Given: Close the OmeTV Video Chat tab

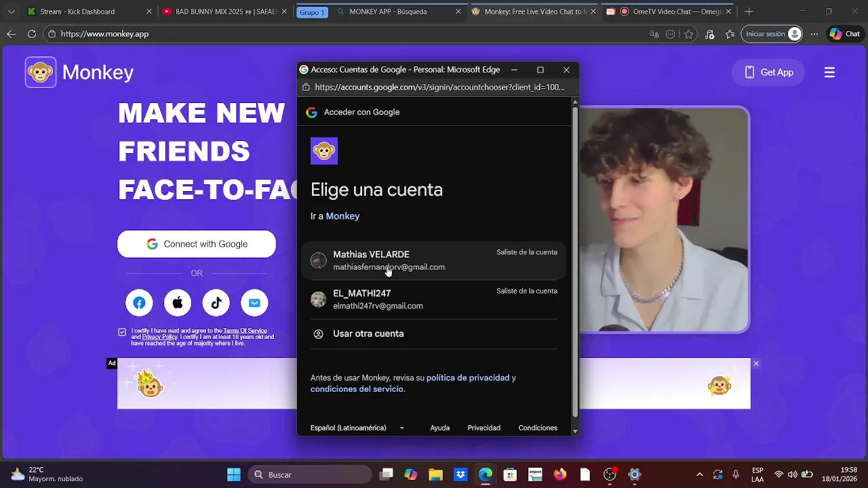Looking at the screenshot, I should coord(728,12).
